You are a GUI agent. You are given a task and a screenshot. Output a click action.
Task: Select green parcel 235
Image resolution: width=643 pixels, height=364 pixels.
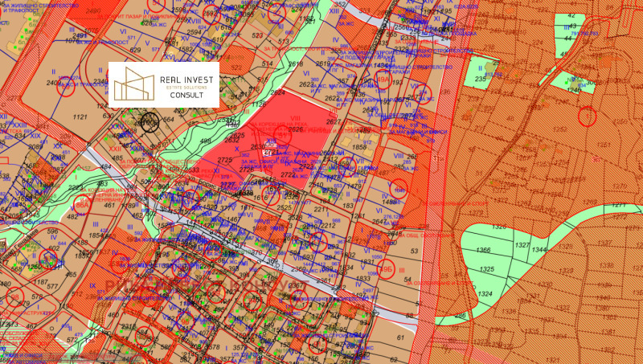pyautogui.click(x=480, y=79)
